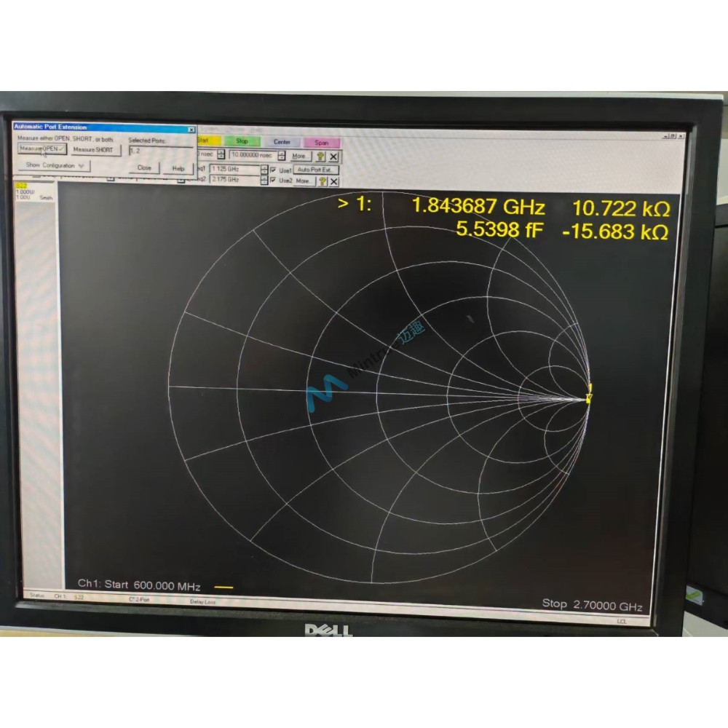Adjust the 2.175 GHz stepper
Image resolution: width=728 pixels, height=728 pixels.
click(264, 180)
